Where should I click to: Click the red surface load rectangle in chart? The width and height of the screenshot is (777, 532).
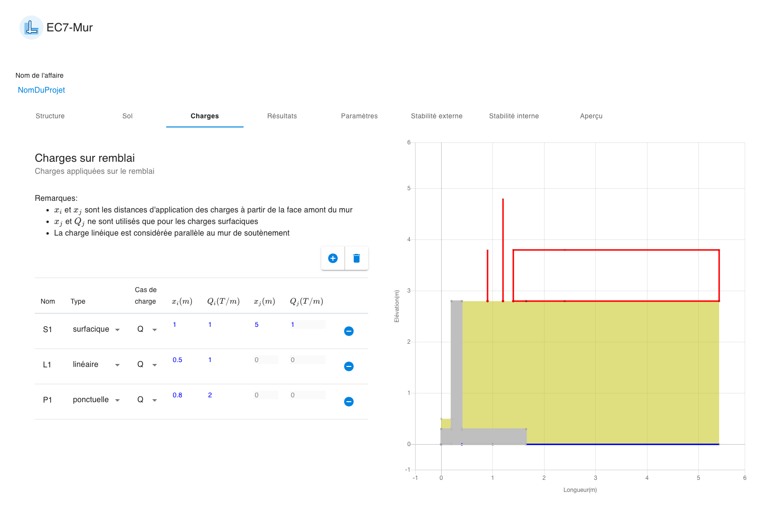click(x=616, y=250)
